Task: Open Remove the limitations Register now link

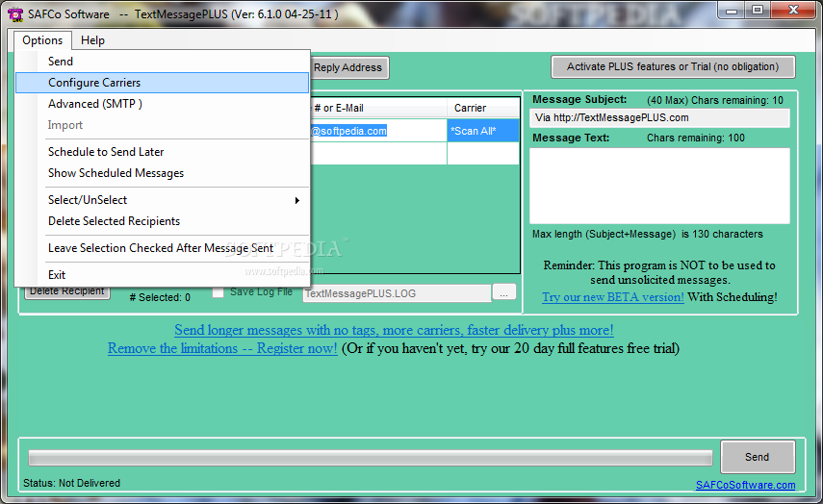Action: [222, 348]
